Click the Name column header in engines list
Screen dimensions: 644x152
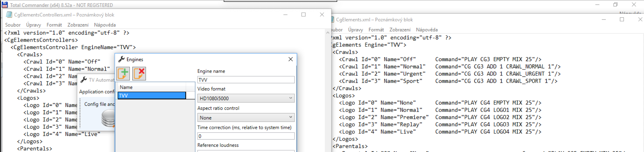coord(152,87)
